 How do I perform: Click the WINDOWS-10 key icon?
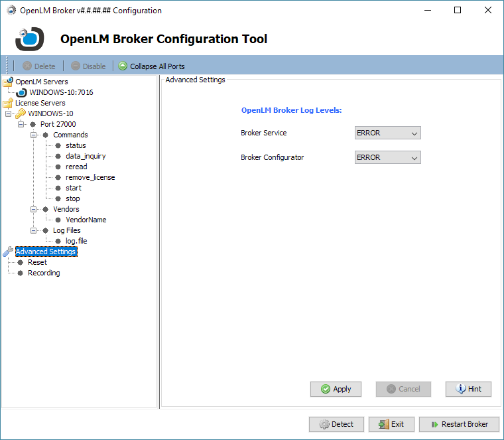point(21,113)
